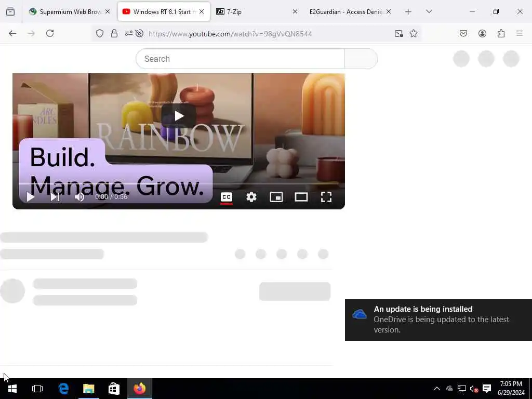This screenshot has height=399, width=532.
Task: Click the OneDrive update notification
Action: tap(438, 320)
